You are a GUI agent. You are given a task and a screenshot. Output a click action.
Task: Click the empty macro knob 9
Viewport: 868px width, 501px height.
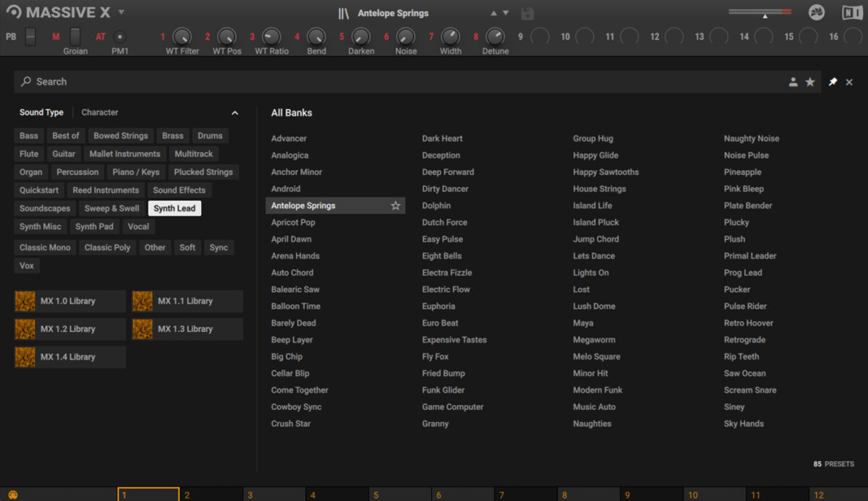click(x=540, y=36)
